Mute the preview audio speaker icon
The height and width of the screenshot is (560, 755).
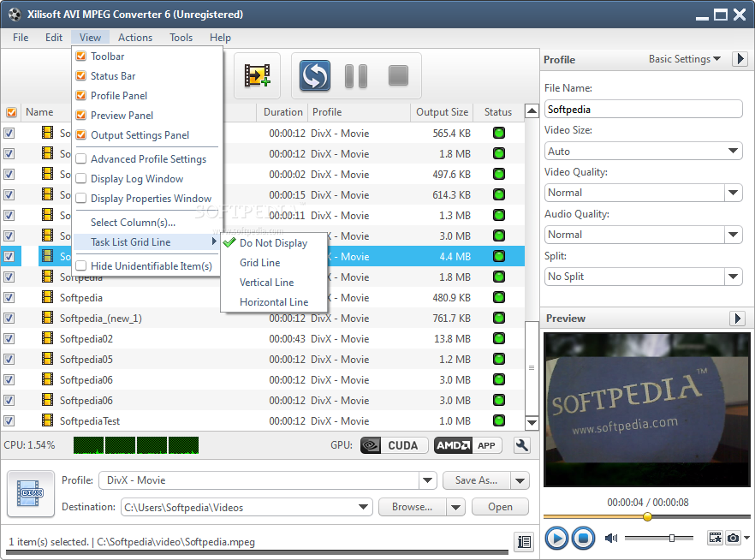611,538
